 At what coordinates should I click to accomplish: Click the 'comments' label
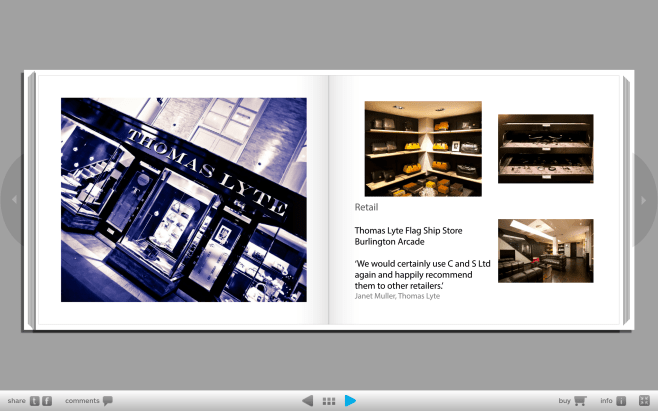82,401
